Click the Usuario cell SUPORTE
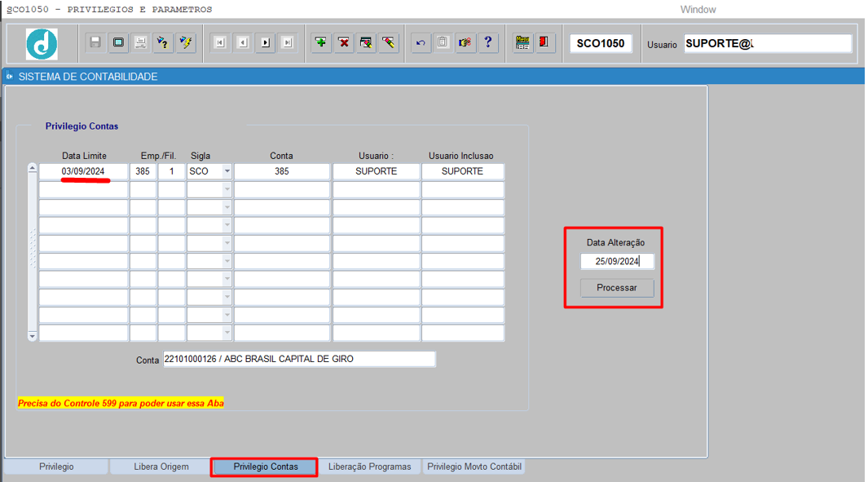Screen dimensions: 868x482 point(377,171)
